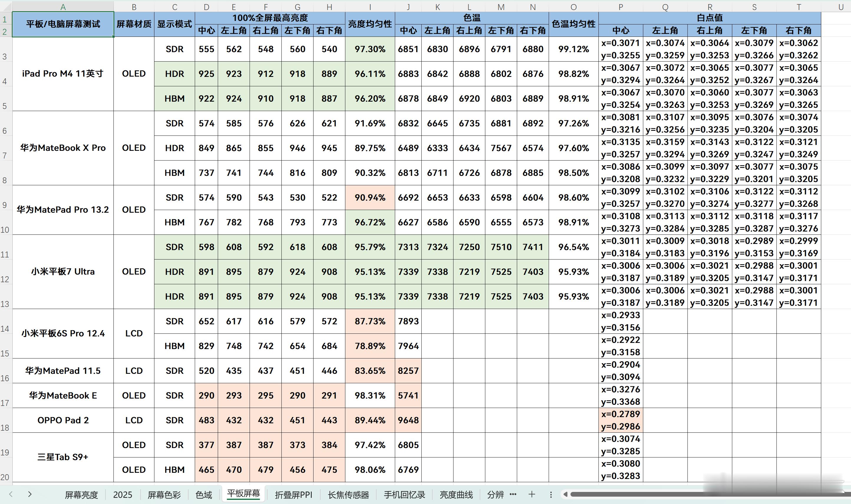Switch to the 色域 sheet tab
The image size is (851, 504).
tap(204, 495)
